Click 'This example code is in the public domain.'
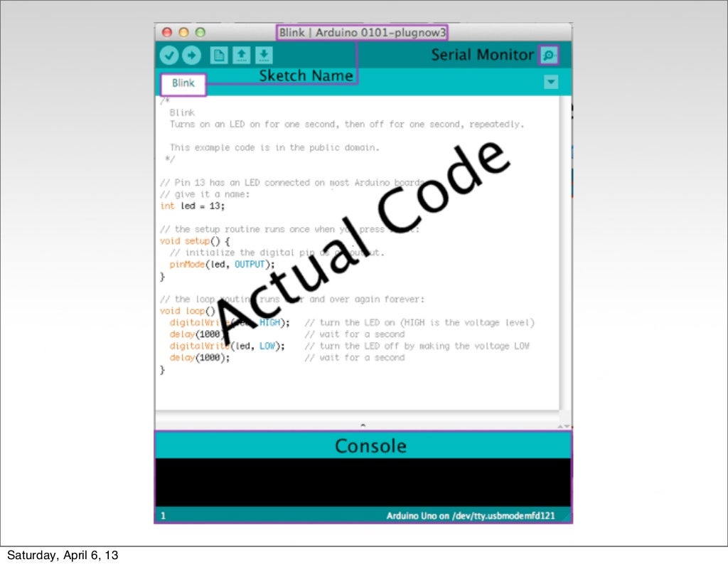The height and width of the screenshot is (567, 728). point(275,148)
